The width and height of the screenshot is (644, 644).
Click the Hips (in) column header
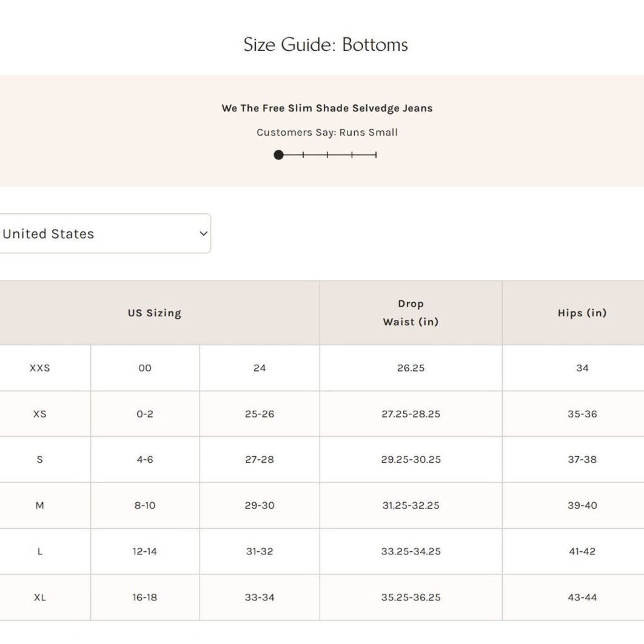(582, 313)
